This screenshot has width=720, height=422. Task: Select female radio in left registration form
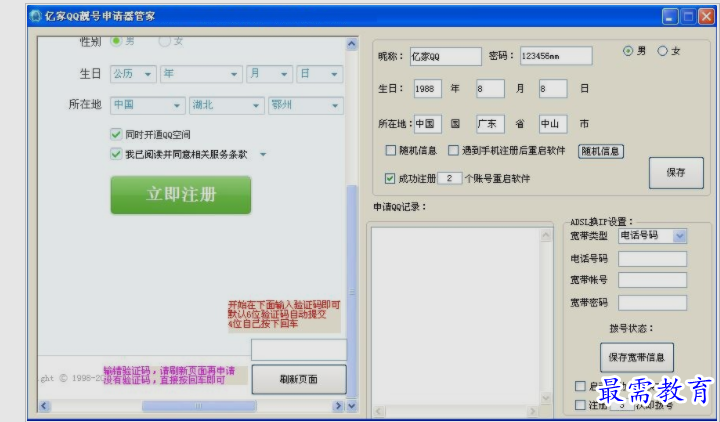pyautogui.click(x=164, y=41)
